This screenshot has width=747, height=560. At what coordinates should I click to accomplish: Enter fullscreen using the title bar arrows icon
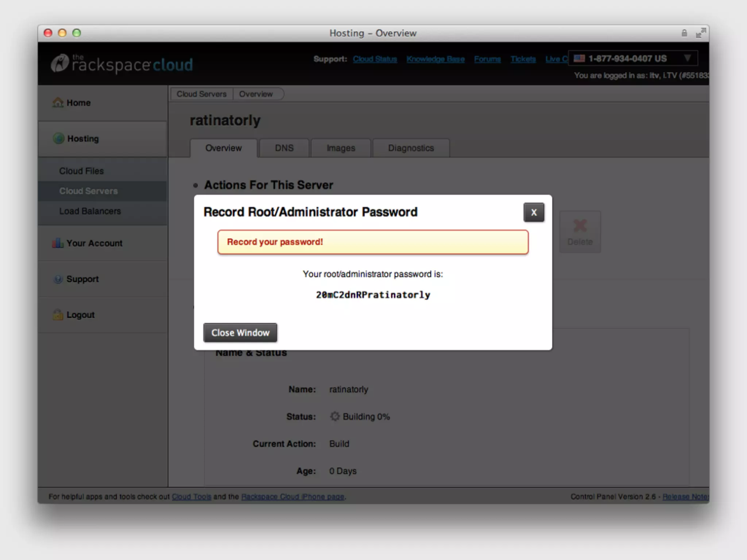tap(700, 33)
